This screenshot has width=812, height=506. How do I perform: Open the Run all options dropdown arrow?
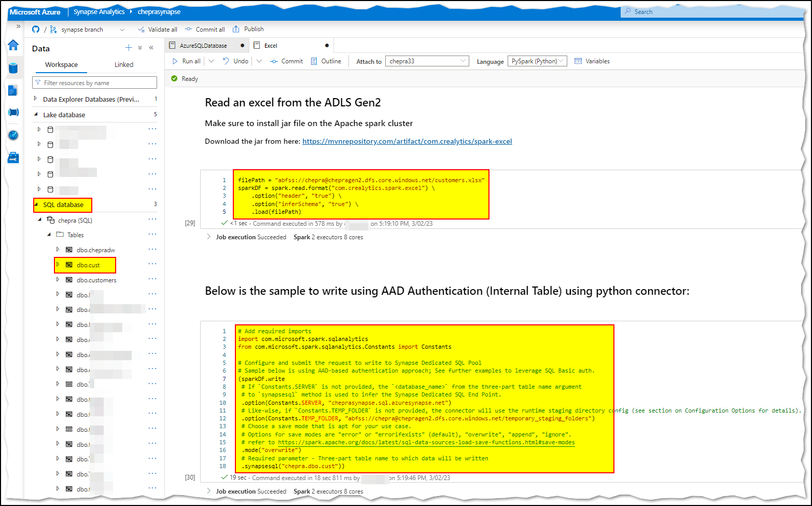(211, 61)
